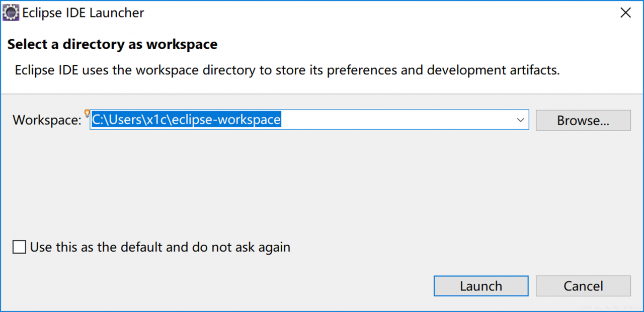
Task: Click the content assist lightbulb beside Workspace
Action: click(87, 113)
